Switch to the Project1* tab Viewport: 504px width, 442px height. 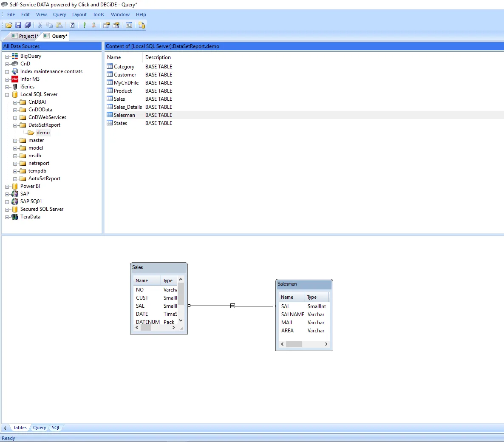25,36
